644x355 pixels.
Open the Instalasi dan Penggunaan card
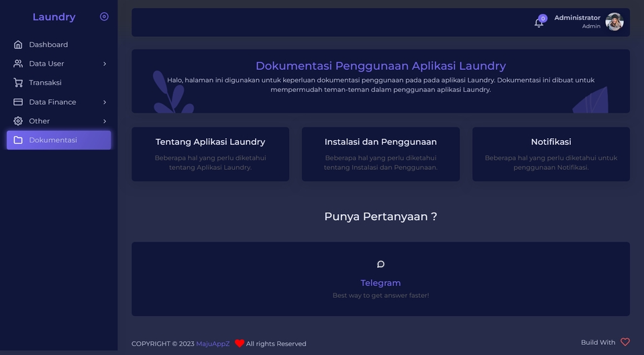381,154
